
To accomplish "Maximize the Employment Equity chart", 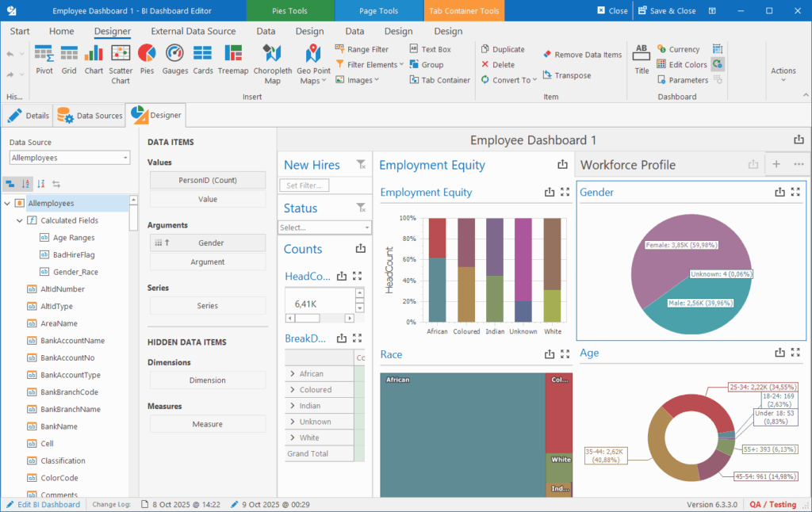I will point(565,192).
